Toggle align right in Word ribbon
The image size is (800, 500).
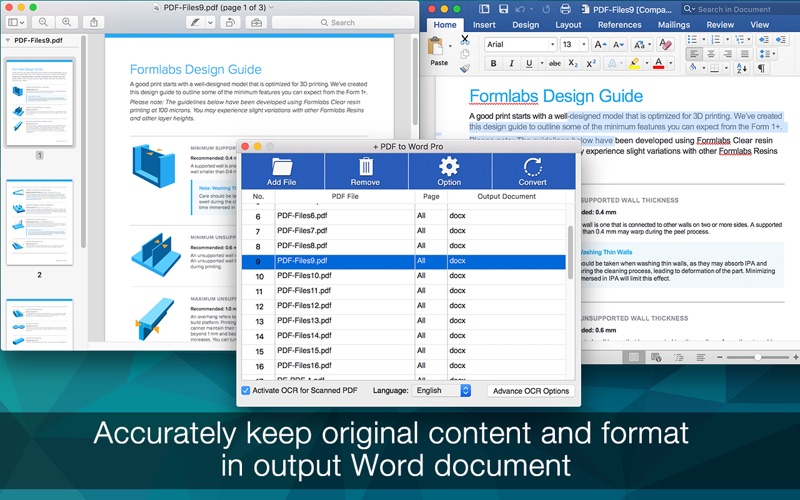pos(728,54)
